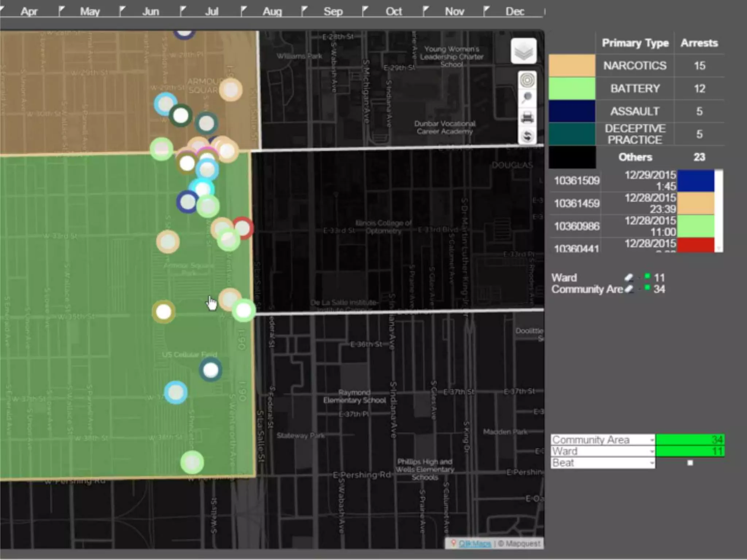This screenshot has width=747, height=560.
Task: Toggle the green Ward selection indicator for 11
Action: (x=647, y=276)
